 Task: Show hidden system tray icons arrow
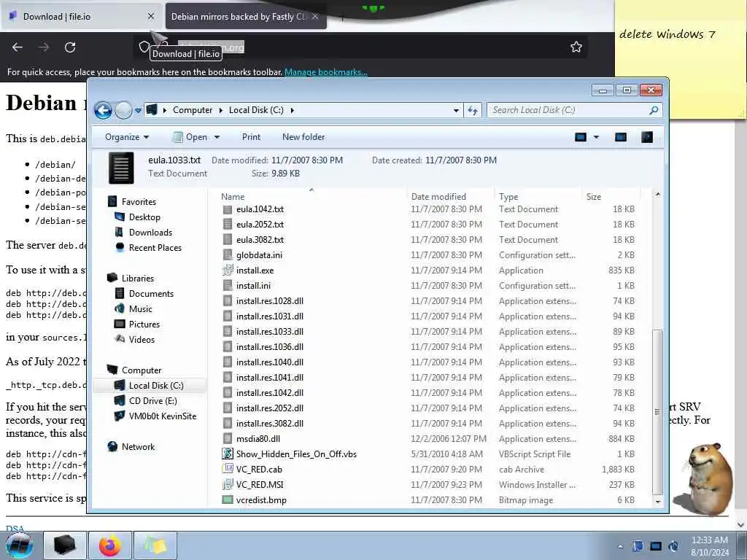click(620, 546)
